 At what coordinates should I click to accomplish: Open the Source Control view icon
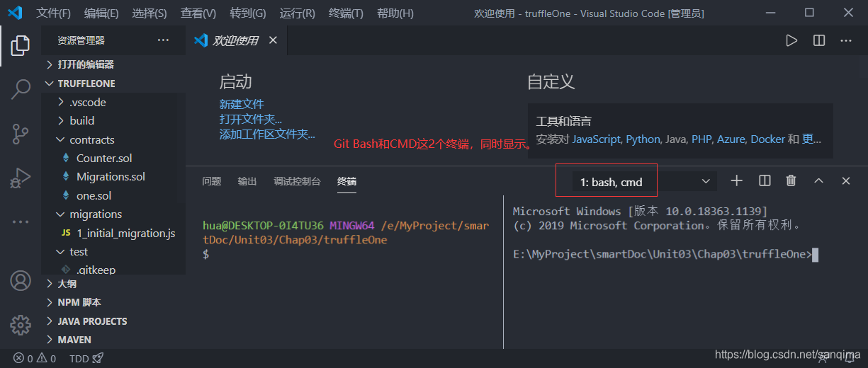tap(21, 134)
